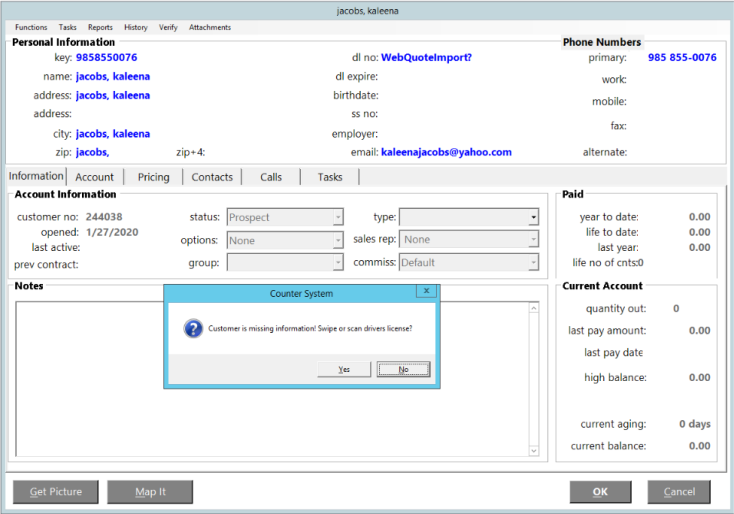Screen dimensions: 734x514
Task: Switch to the Account tab
Action: pos(95,177)
